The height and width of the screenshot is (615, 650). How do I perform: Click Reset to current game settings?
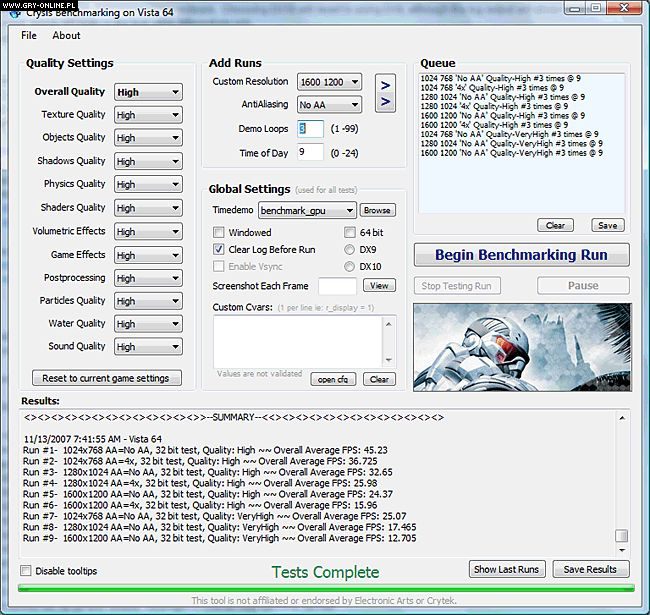(106, 378)
